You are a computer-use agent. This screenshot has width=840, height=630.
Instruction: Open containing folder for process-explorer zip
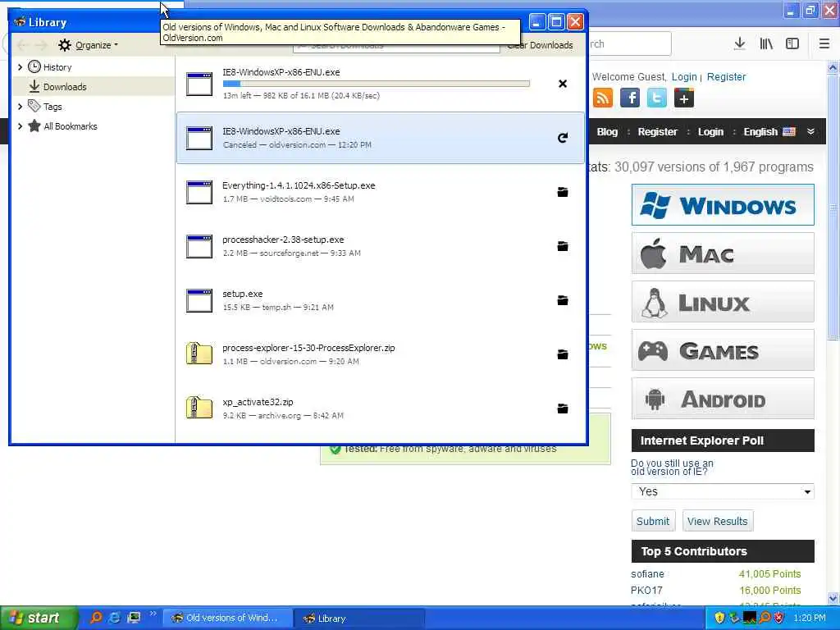[563, 354]
